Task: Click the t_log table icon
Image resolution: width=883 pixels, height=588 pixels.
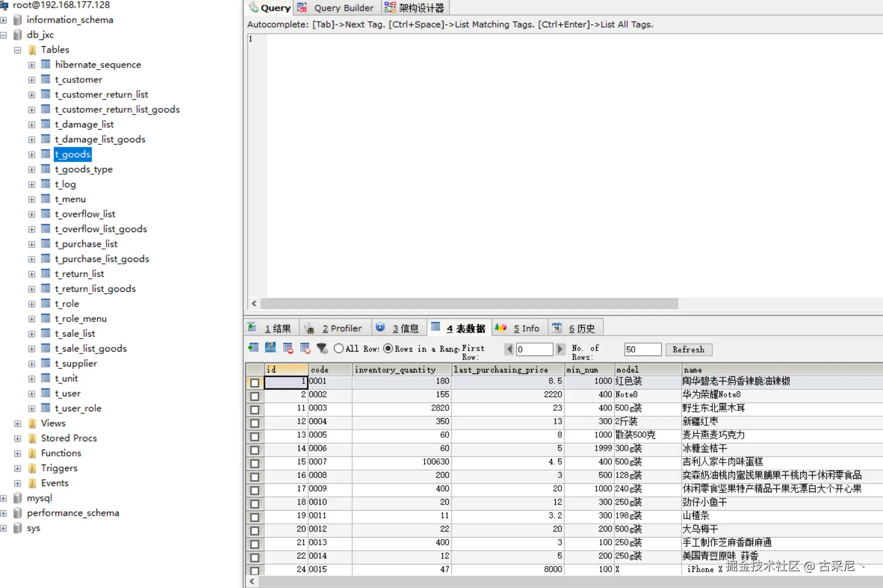Action: [46, 184]
